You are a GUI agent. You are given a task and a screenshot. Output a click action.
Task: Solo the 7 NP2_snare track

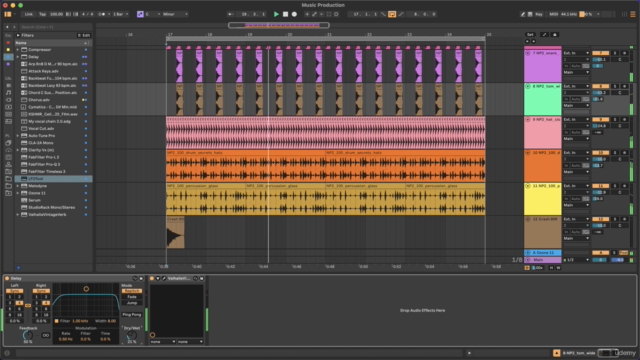coord(615,53)
